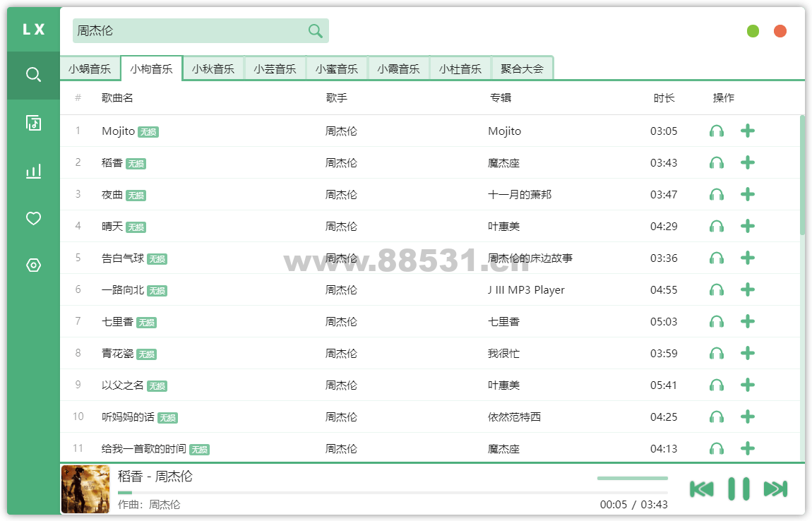Image resolution: width=812 pixels, height=521 pixels.
Task: Click the 时长 column header
Action: [x=664, y=98]
